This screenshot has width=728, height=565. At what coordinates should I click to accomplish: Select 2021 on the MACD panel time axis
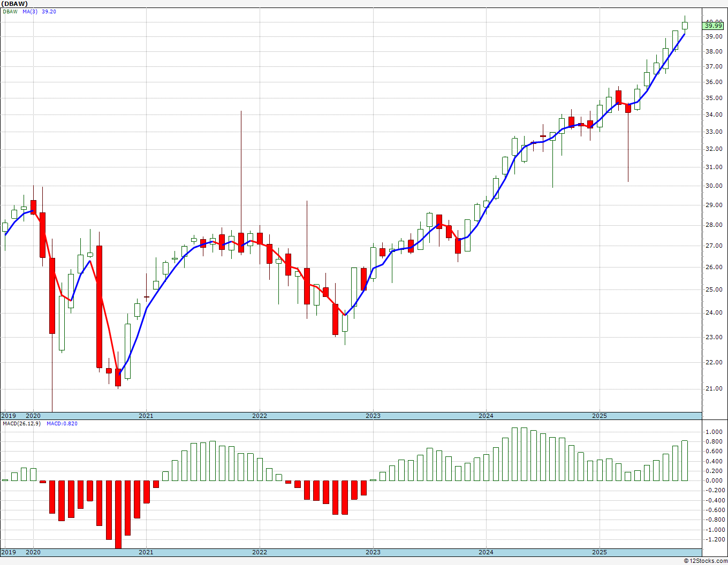(146, 552)
